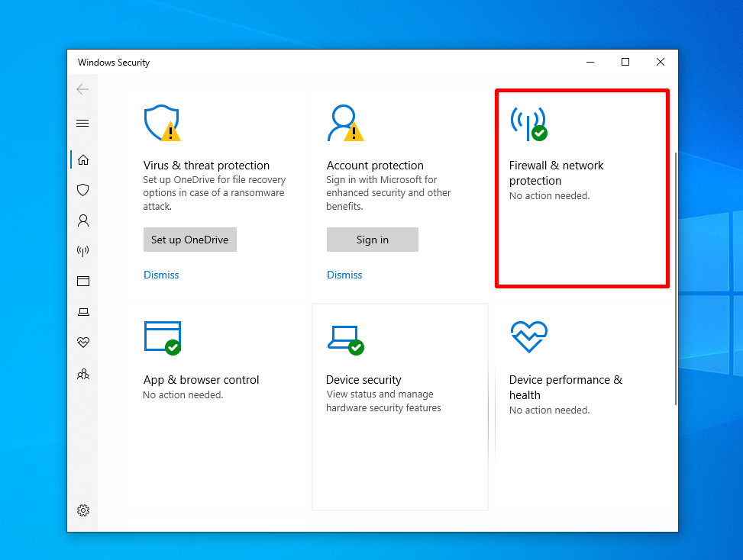Select the Home icon in sidebar
This screenshot has height=560, width=743.
pyautogui.click(x=83, y=160)
